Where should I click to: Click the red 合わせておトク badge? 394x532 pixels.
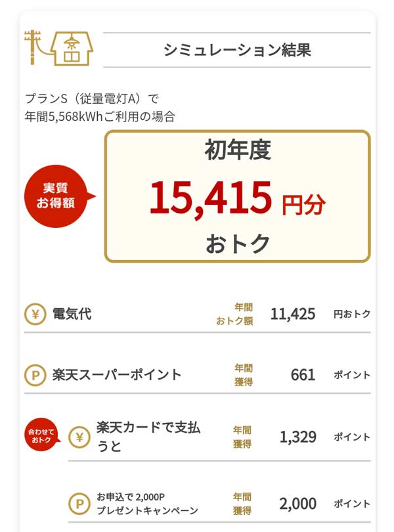[x=41, y=435]
